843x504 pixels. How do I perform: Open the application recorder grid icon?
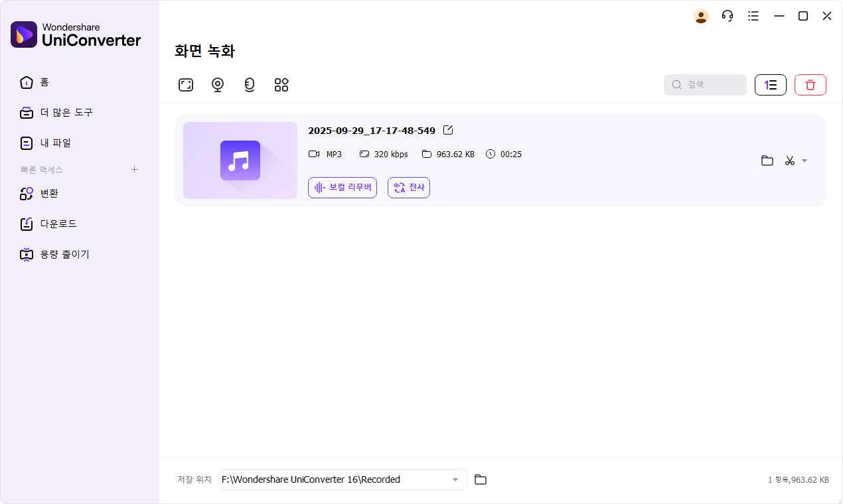click(x=281, y=85)
